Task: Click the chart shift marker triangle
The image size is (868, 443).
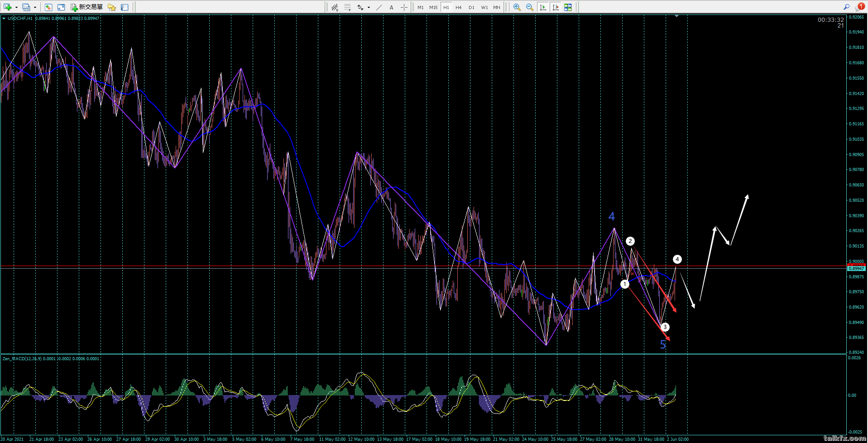Action: pos(676,16)
